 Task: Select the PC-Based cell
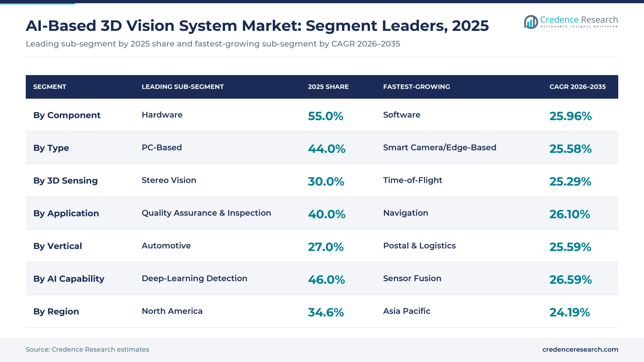click(x=162, y=147)
